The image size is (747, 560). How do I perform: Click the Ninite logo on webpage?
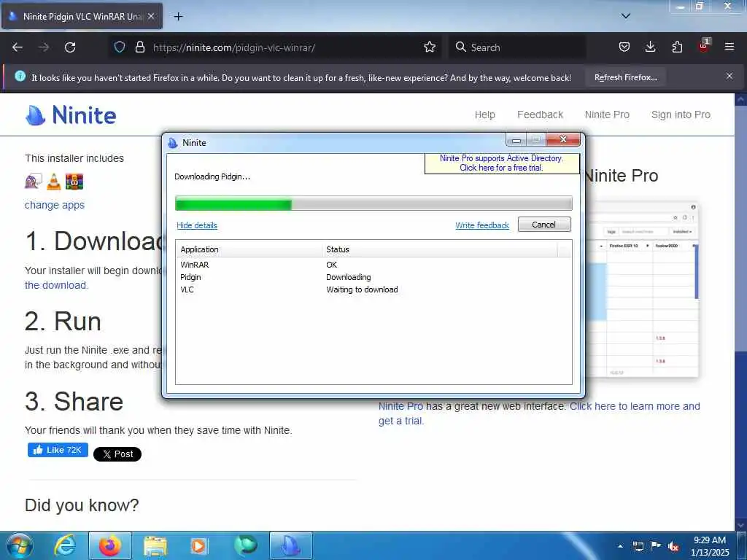tap(71, 114)
